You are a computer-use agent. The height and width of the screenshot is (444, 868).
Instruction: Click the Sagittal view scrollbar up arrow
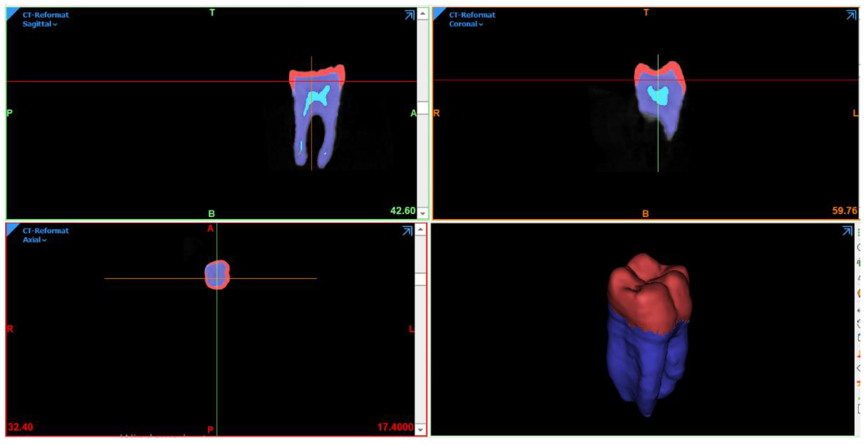pyautogui.click(x=422, y=14)
